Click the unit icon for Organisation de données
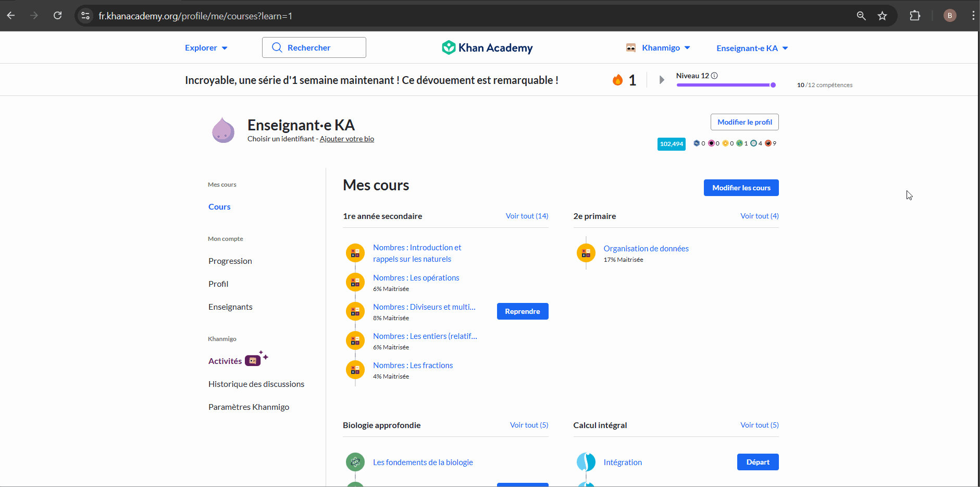 click(x=586, y=253)
